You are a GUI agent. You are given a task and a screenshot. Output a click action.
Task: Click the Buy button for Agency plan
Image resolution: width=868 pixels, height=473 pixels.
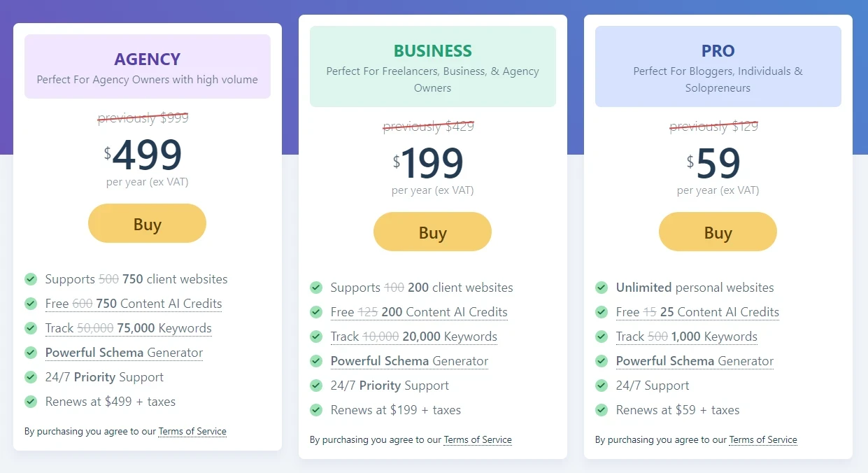coord(147,224)
